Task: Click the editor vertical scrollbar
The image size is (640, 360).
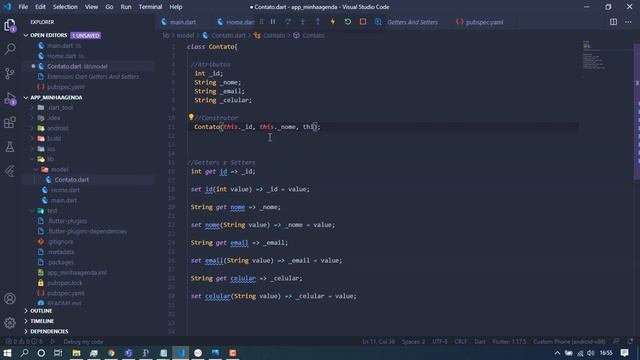Action: (x=637, y=110)
